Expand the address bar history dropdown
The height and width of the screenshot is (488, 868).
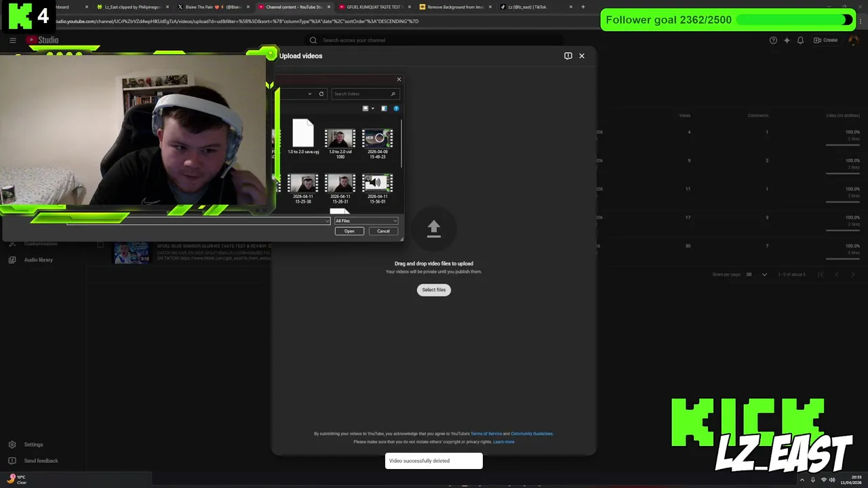(x=310, y=94)
